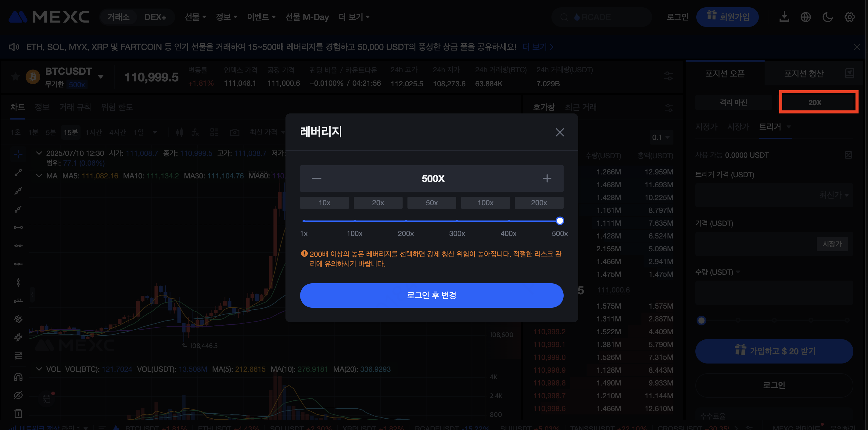Open the 선물 dropdown menu
This screenshot has height=430, width=868.
tap(195, 17)
